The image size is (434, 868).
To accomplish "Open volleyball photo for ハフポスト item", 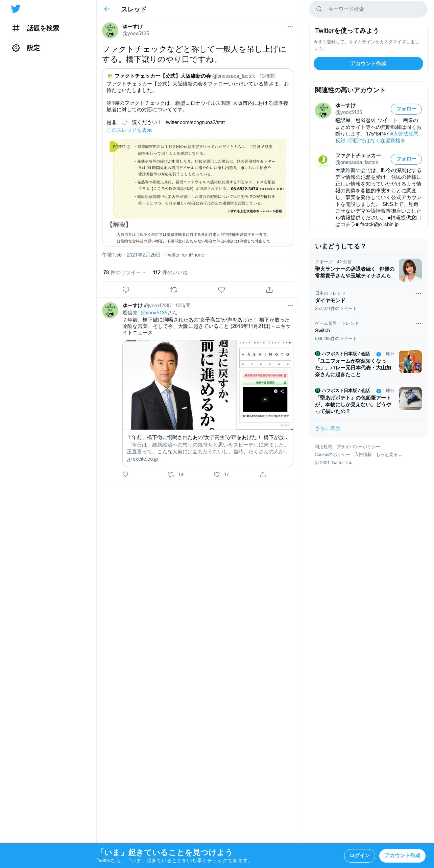I will pyautogui.click(x=410, y=362).
